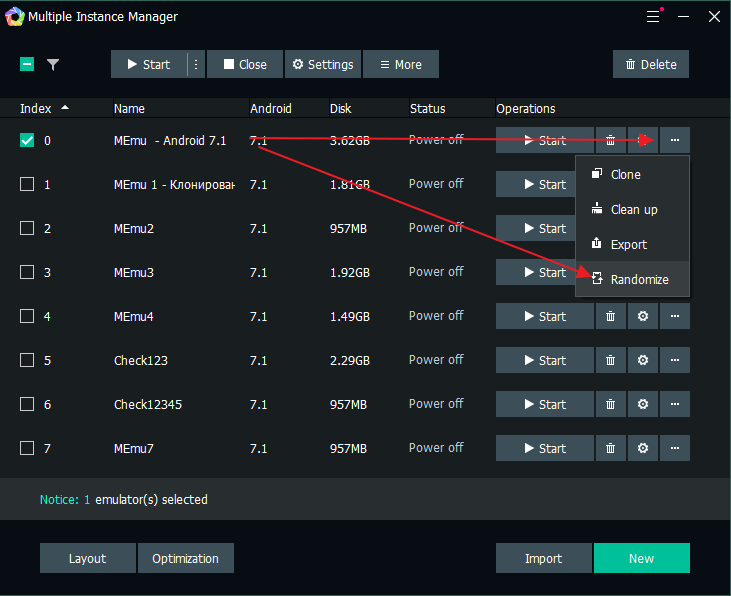Screen dimensions: 731x596
Task: Click the filter funnel icon
Action: point(53,64)
